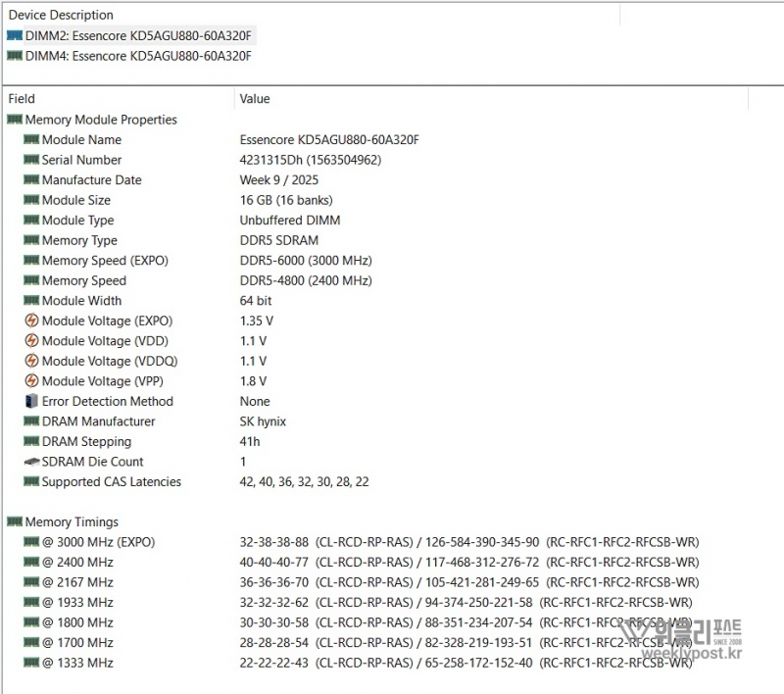Select the @ 1933 MHz timing row

coord(358,603)
